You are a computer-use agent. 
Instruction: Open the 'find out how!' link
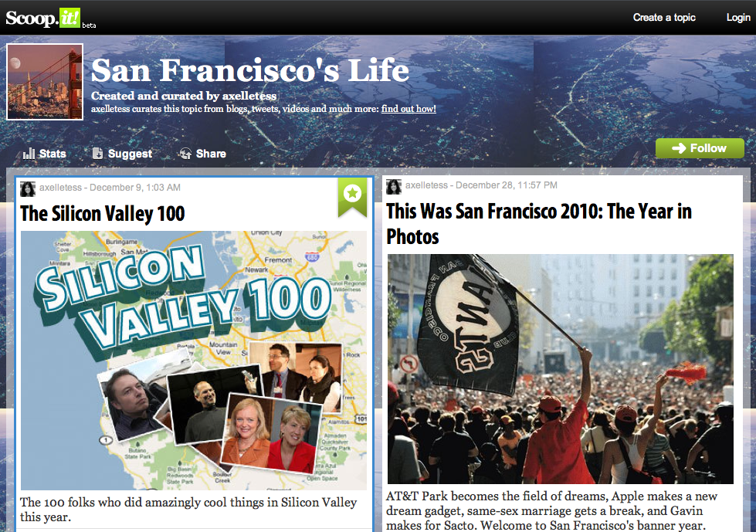(409, 109)
